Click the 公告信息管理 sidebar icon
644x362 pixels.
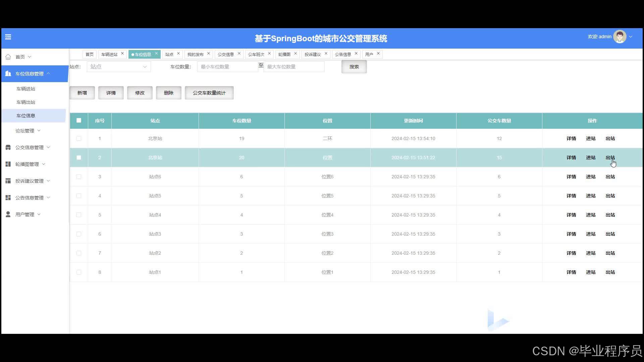(x=8, y=198)
